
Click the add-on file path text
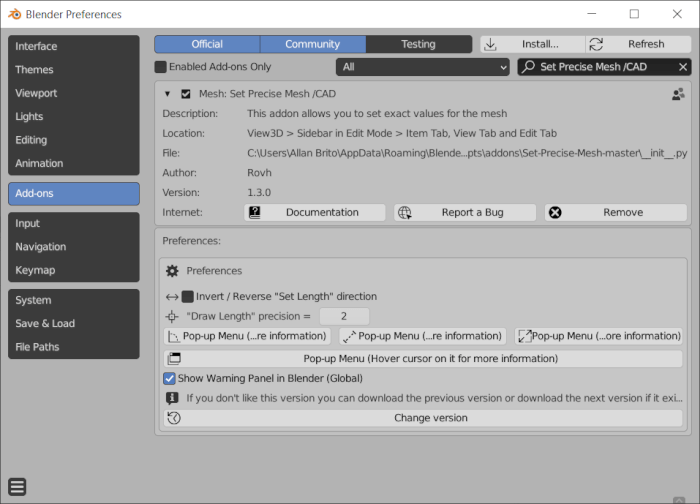point(467,153)
